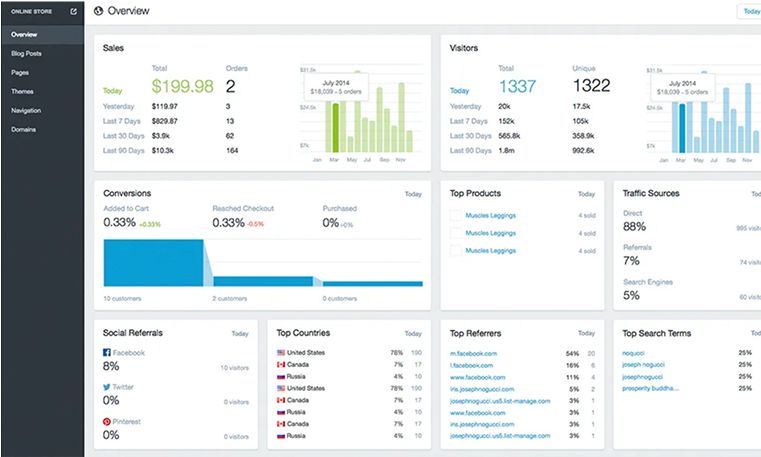This screenshot has height=457, width=761.
Task: Click the ONLINE STORE header label
Action: click(x=32, y=11)
